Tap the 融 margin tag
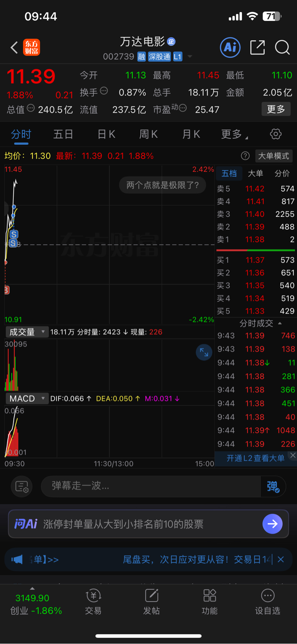 coord(142,57)
